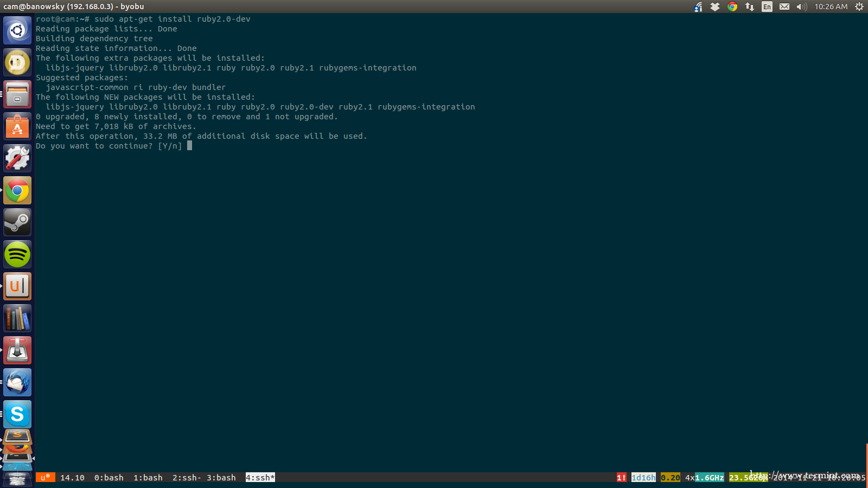Open System Settings gear-and-wrench launcher icon
Image resolution: width=868 pixels, height=488 pixels.
pos(17,158)
